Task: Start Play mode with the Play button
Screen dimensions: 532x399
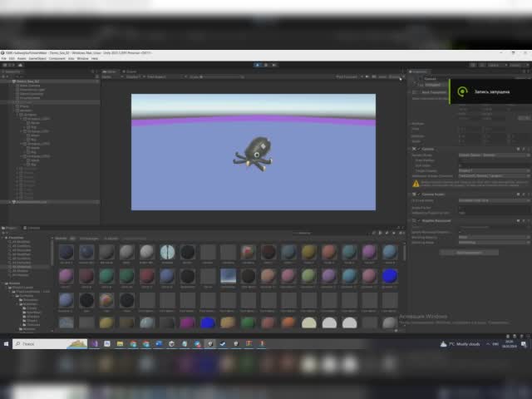Action: [x=258, y=65]
